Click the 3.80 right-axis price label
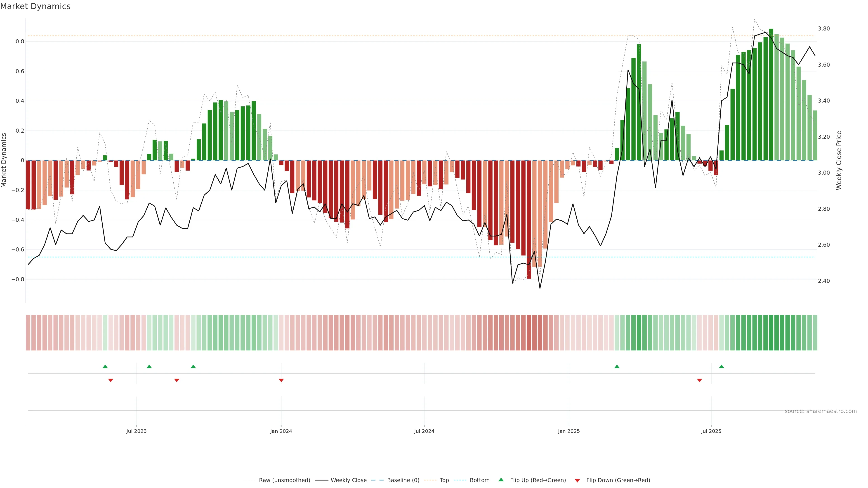Image resolution: width=868 pixels, height=488 pixels. (823, 29)
